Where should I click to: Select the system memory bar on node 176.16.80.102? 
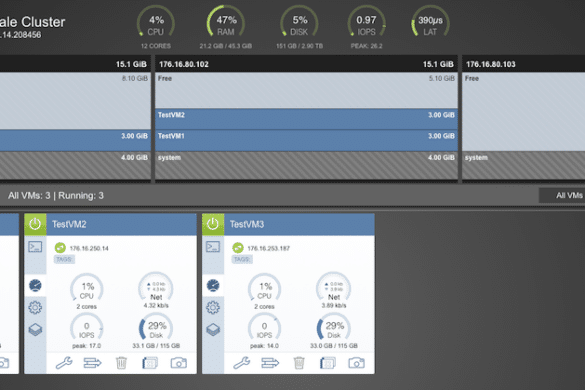[x=306, y=165]
